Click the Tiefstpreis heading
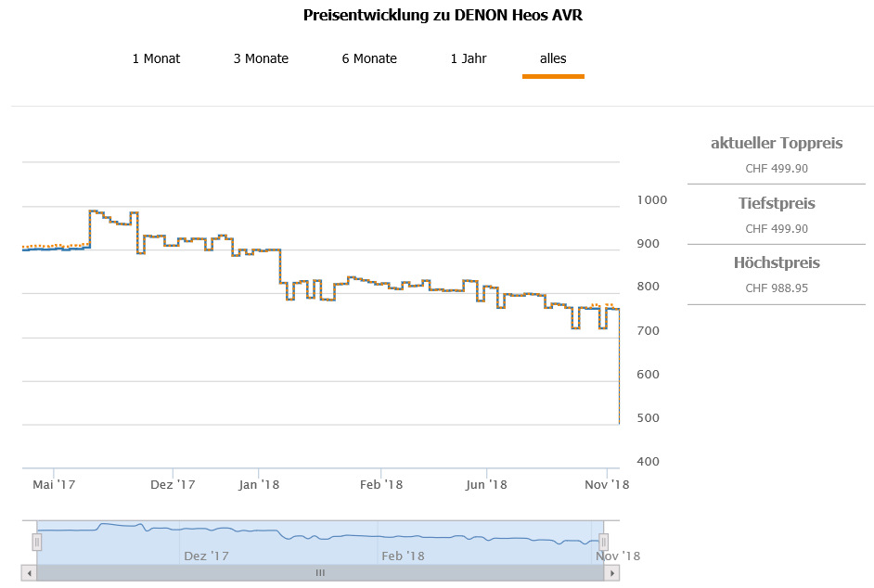Screen dimensions: 874x588 (777, 203)
